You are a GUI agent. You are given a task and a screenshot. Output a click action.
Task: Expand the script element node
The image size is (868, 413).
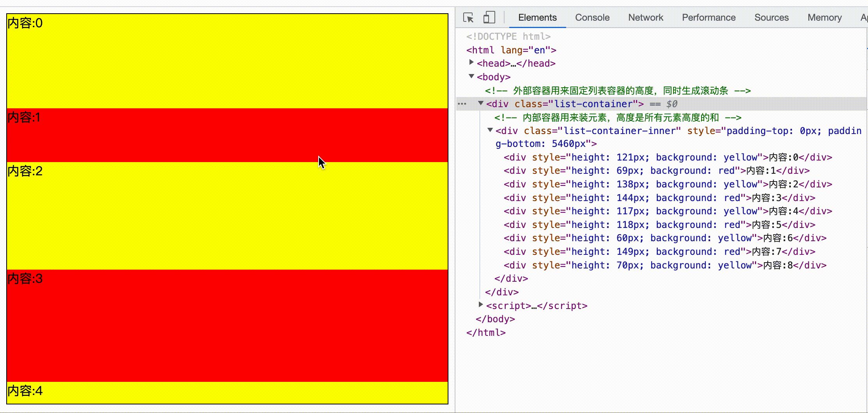point(481,305)
